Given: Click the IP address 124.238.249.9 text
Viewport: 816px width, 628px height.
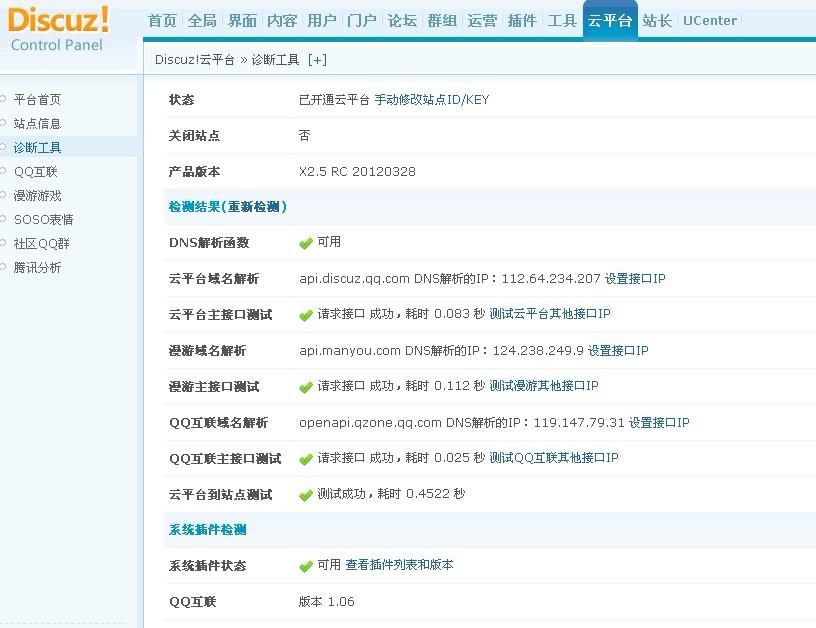Looking at the screenshot, I should [x=538, y=351].
